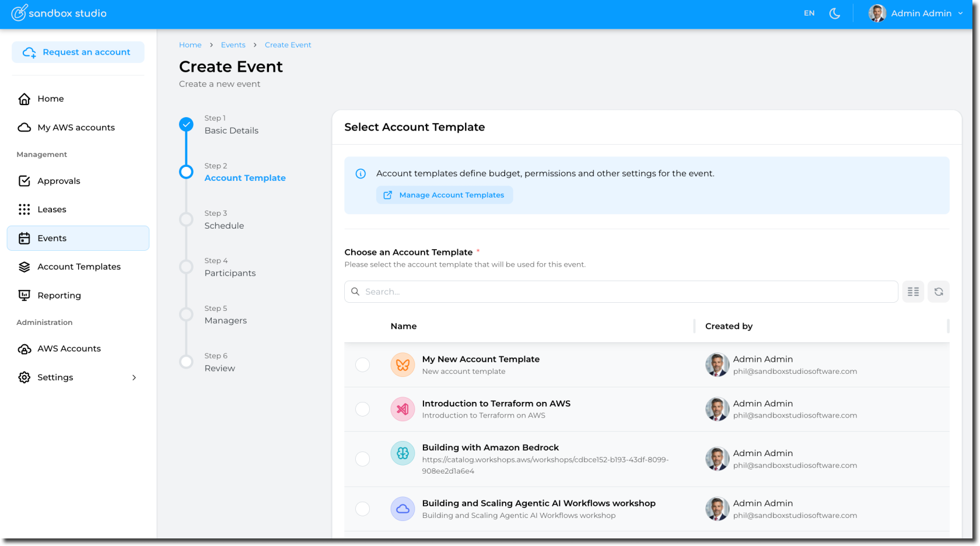Click the Agentic AI Workflows cloud icon
The height and width of the screenshot is (546, 980).
[x=402, y=509]
